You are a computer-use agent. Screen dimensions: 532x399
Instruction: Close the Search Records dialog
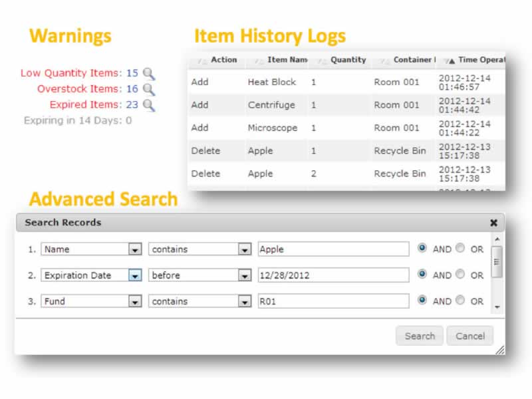pos(493,223)
